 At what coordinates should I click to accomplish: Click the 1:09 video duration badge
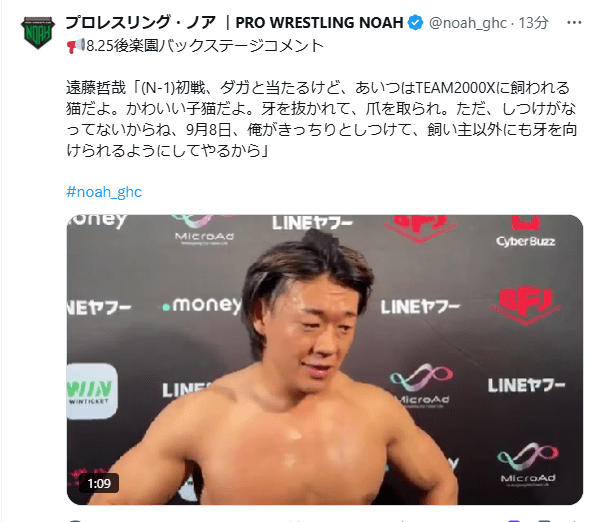[99, 483]
